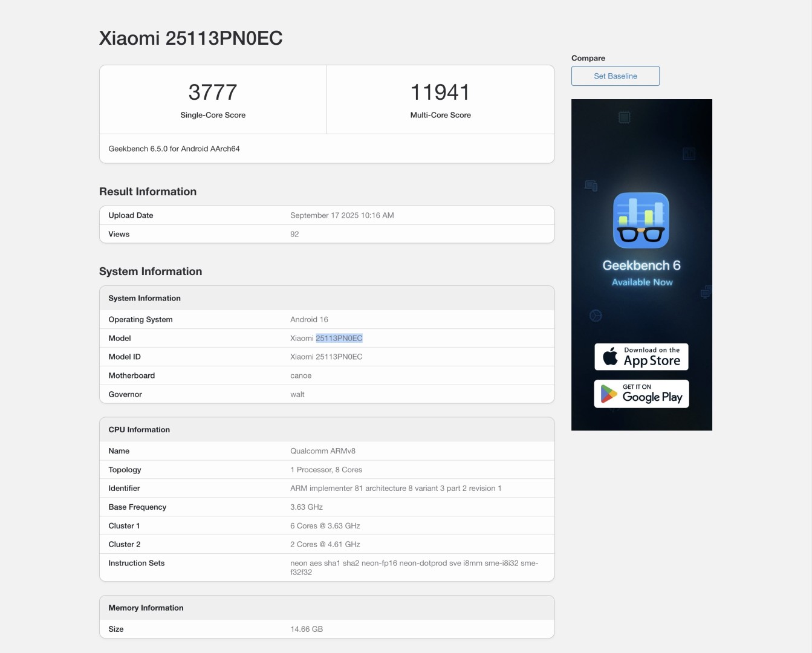Click the Model ID value row
812x653 pixels.
(327, 357)
